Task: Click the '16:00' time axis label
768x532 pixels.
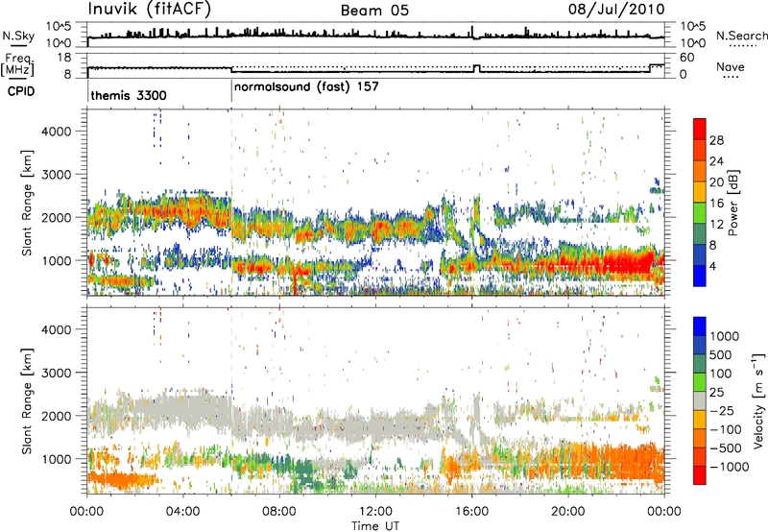Action: point(471,512)
